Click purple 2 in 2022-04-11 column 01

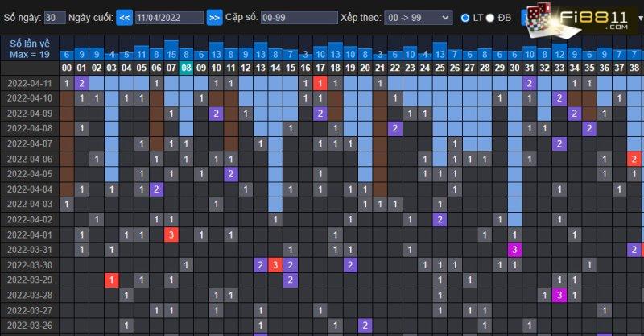(x=81, y=83)
